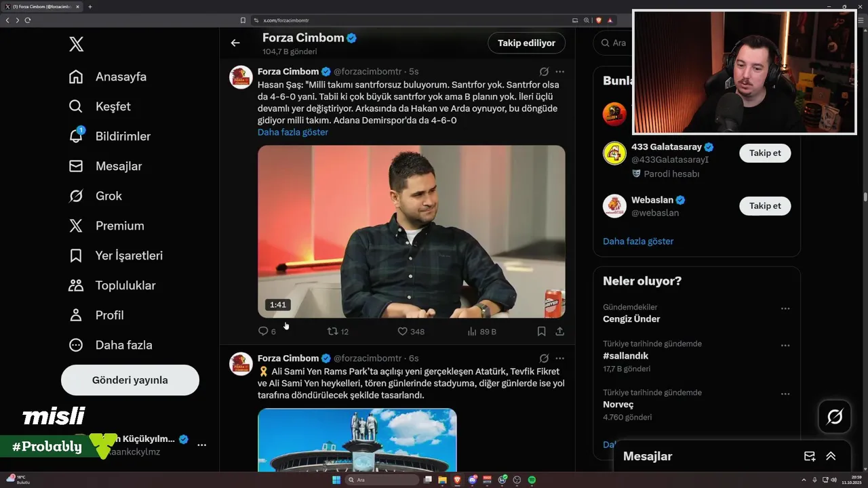Open Discord from taskbar
The image size is (868, 488).
point(473,480)
